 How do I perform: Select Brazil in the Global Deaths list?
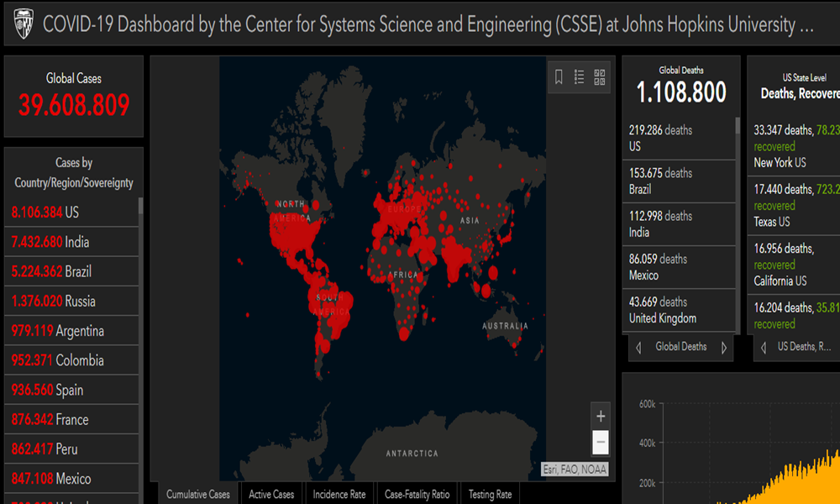pyautogui.click(x=680, y=181)
